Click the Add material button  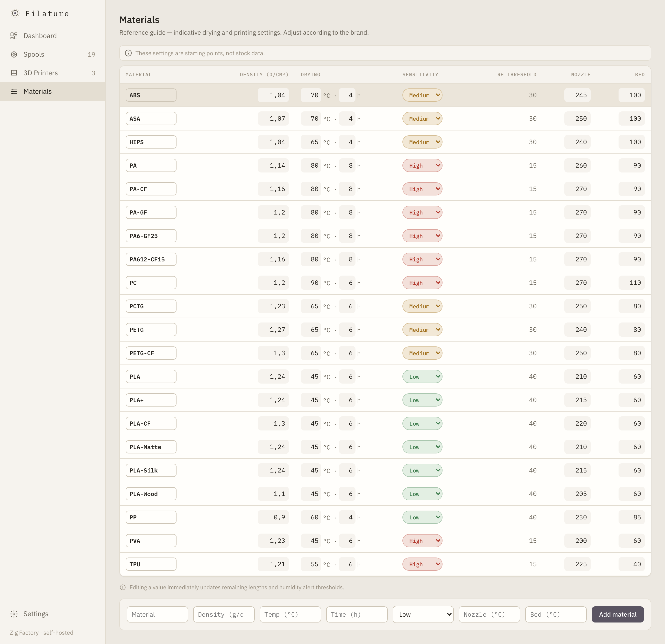point(618,614)
